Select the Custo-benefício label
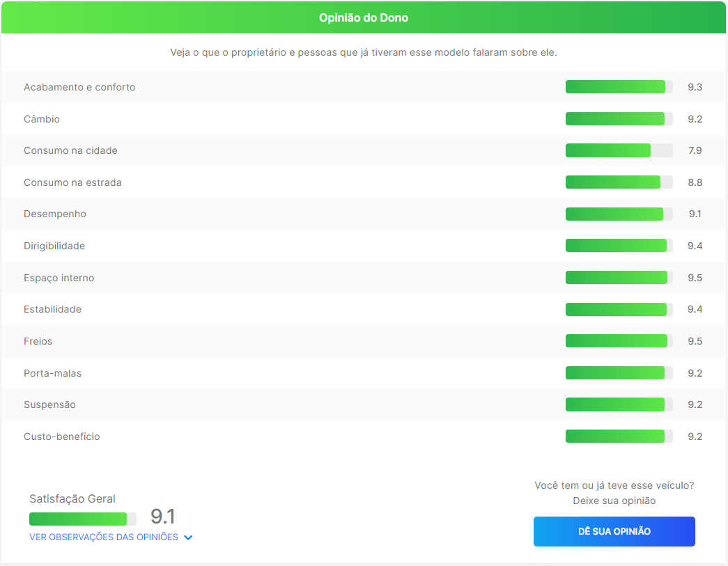The width and height of the screenshot is (728, 566). pos(62,437)
